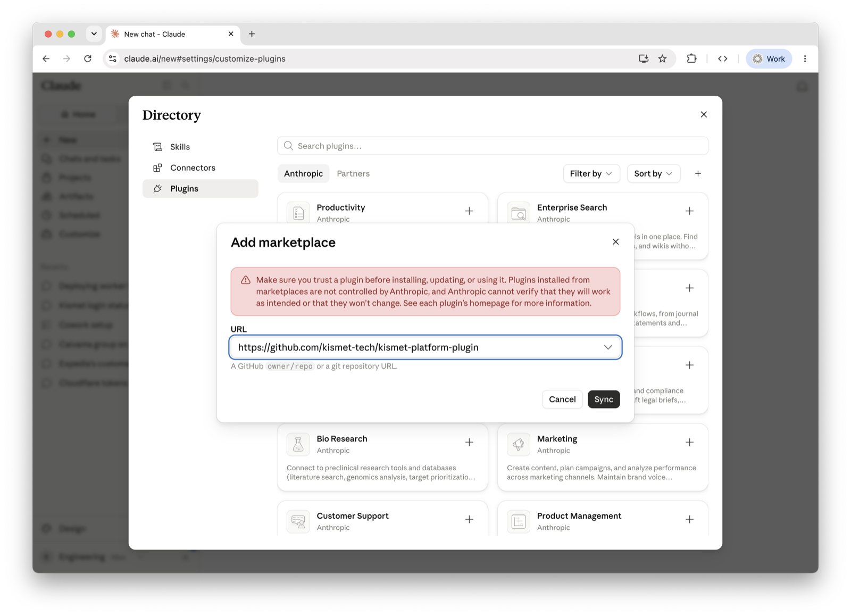This screenshot has height=616, width=851.
Task: Click the Plugins plug icon
Action: 157,188
